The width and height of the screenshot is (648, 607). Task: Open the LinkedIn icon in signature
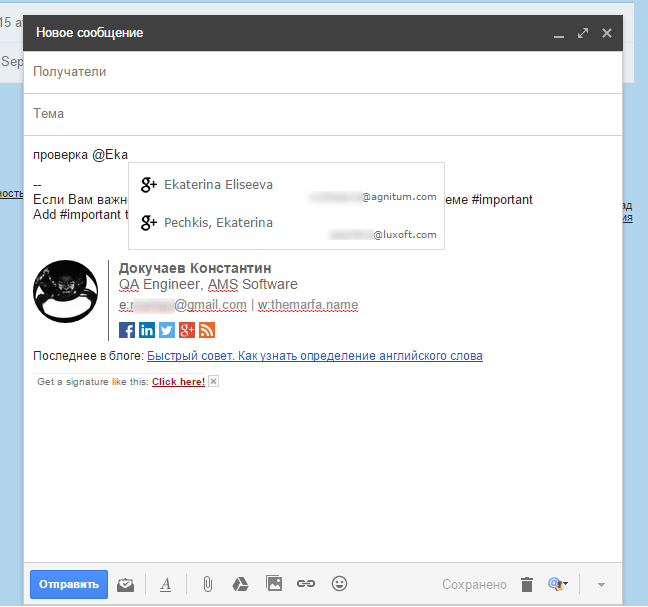(x=147, y=330)
